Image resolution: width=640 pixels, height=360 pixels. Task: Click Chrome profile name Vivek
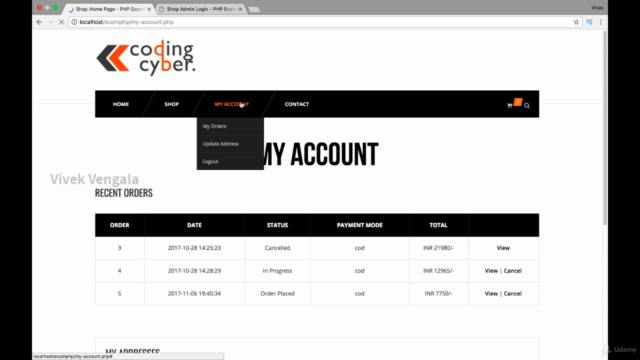click(597, 8)
